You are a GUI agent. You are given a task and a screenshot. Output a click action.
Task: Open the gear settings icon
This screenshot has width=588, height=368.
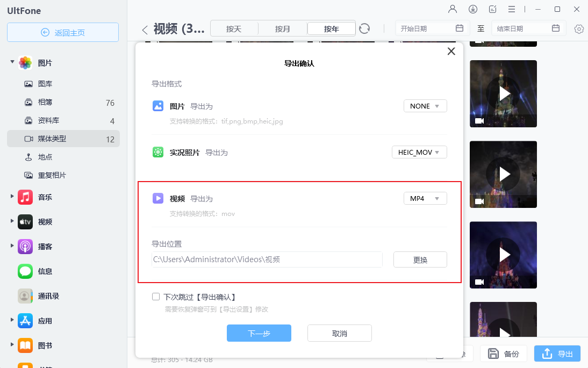click(579, 29)
